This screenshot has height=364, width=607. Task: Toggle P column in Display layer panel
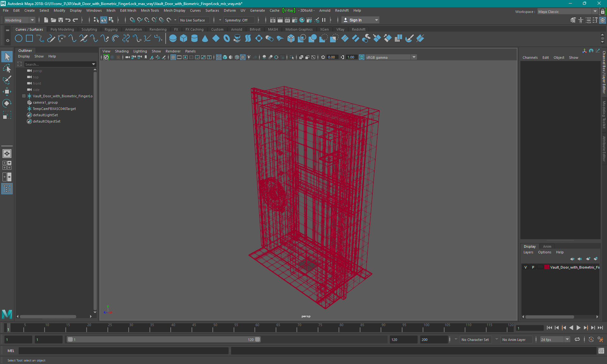click(533, 267)
